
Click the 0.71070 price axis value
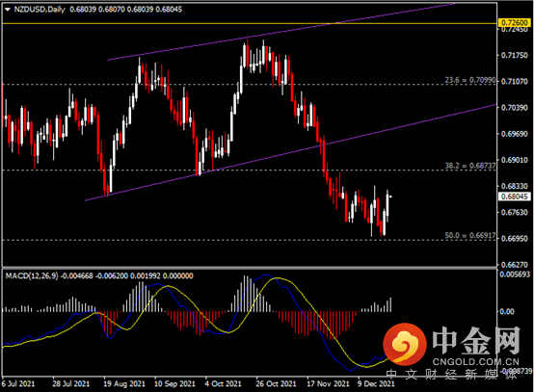515,81
